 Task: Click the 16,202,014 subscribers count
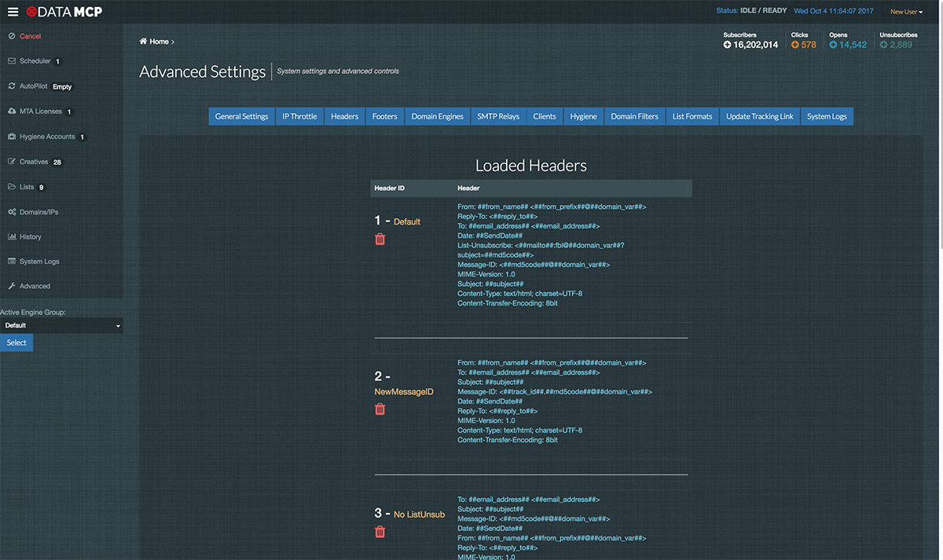[755, 45]
